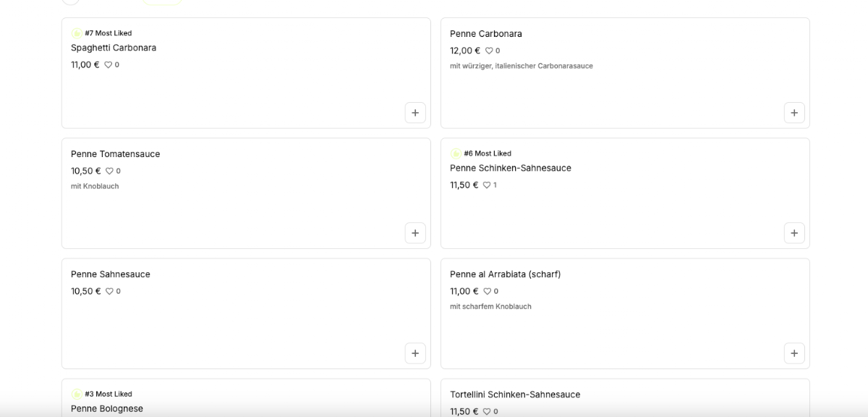868x417 pixels.
Task: Add Penne Tomatensauce with plus button
Action: (415, 233)
